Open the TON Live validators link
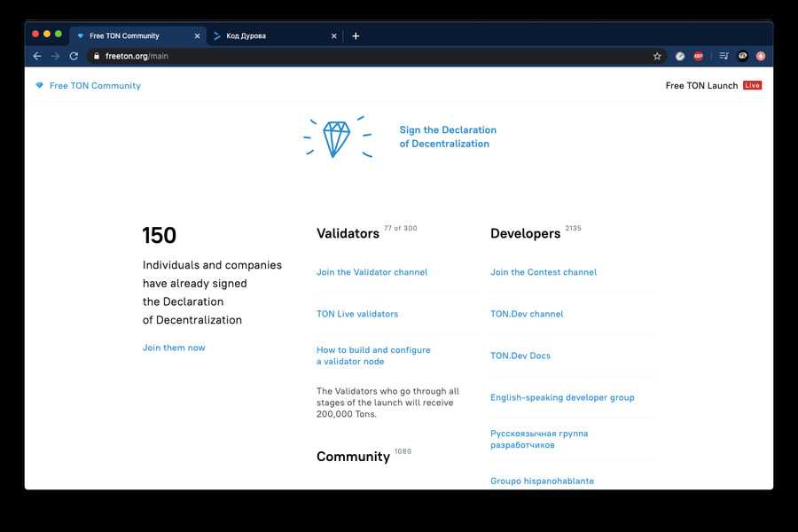The height and width of the screenshot is (532, 798). point(357,314)
